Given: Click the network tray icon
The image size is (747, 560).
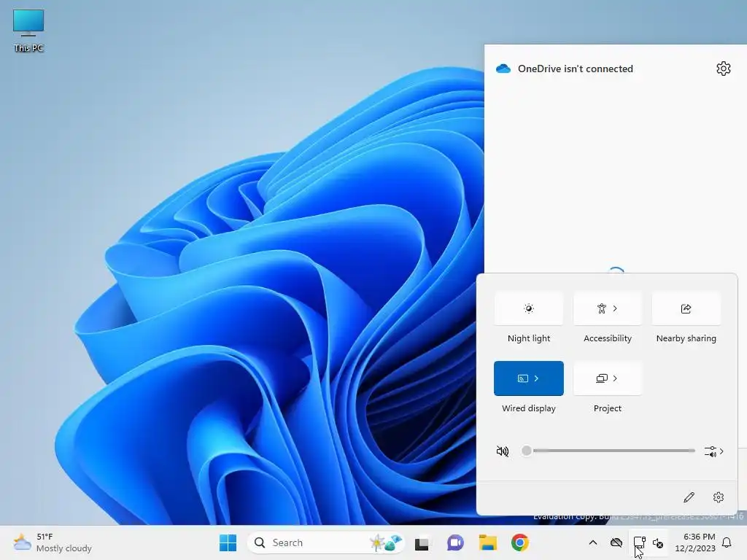Looking at the screenshot, I should coord(639,542).
